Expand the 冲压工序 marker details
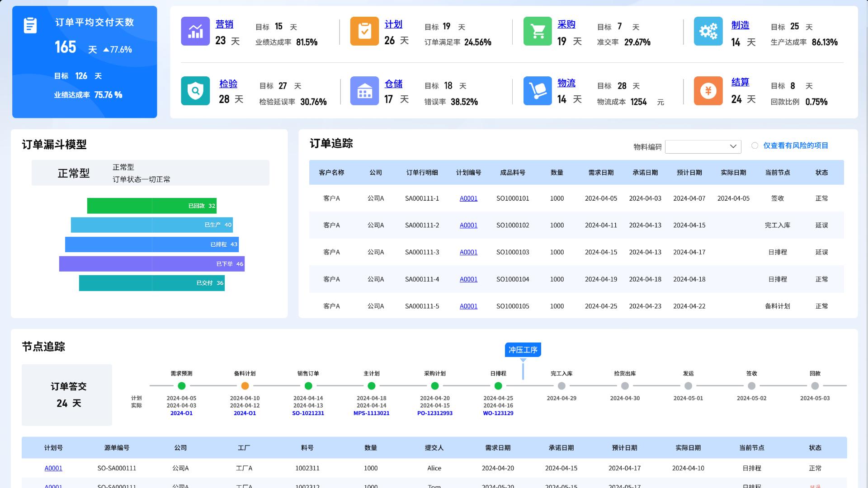The height and width of the screenshot is (488, 868). (523, 350)
